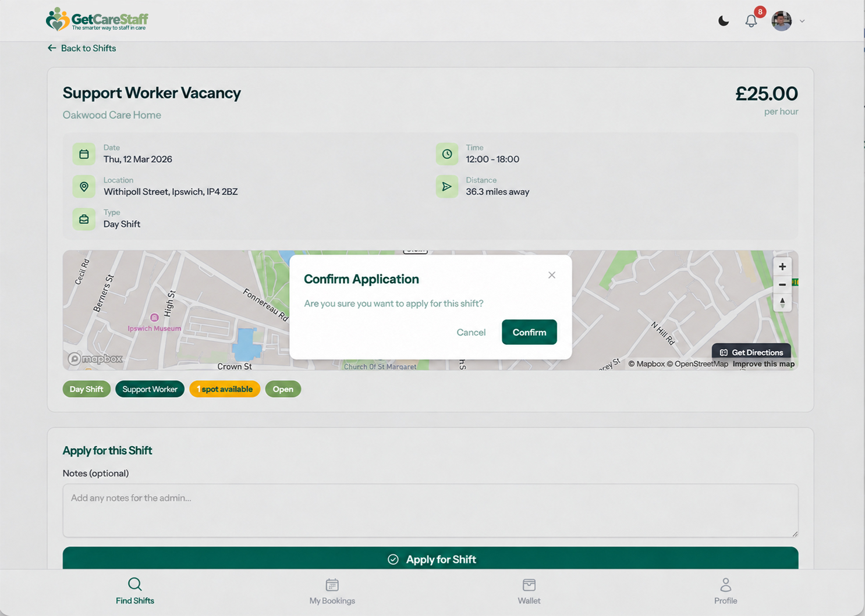
Task: Click the Support Worker tag
Action: pyautogui.click(x=150, y=389)
